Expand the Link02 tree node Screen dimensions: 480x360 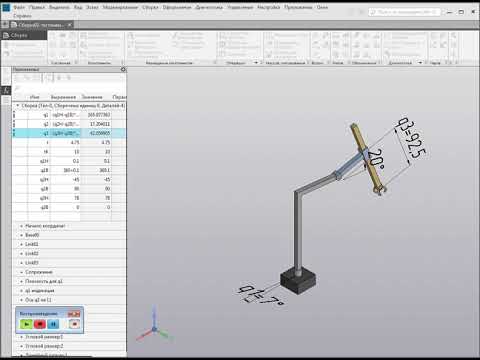pyautogui.click(x=22, y=254)
